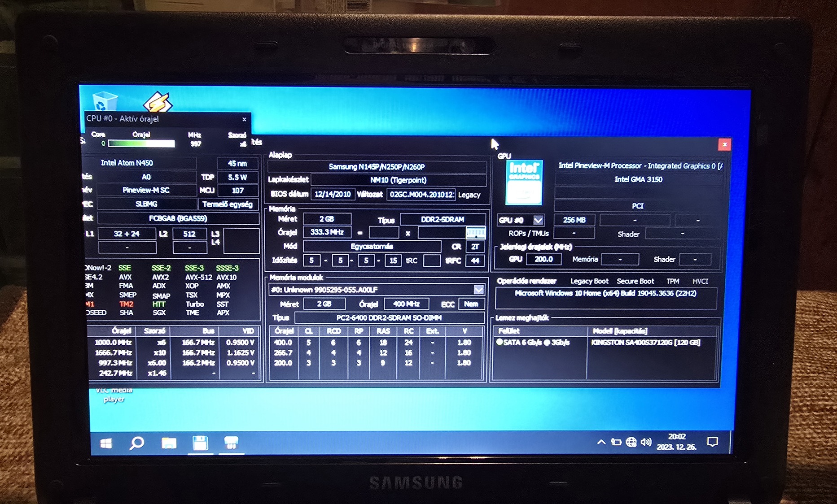Select motherboard name Samsung N145P/N250P/N260P
Image resolution: width=837 pixels, height=504 pixels.
pyautogui.click(x=377, y=167)
